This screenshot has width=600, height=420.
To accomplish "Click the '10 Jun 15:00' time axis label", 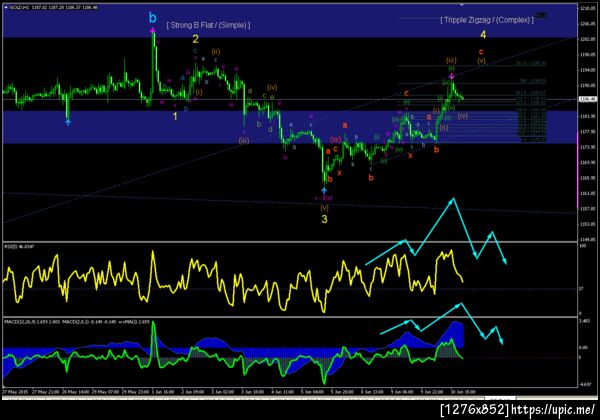I will coord(463,392).
